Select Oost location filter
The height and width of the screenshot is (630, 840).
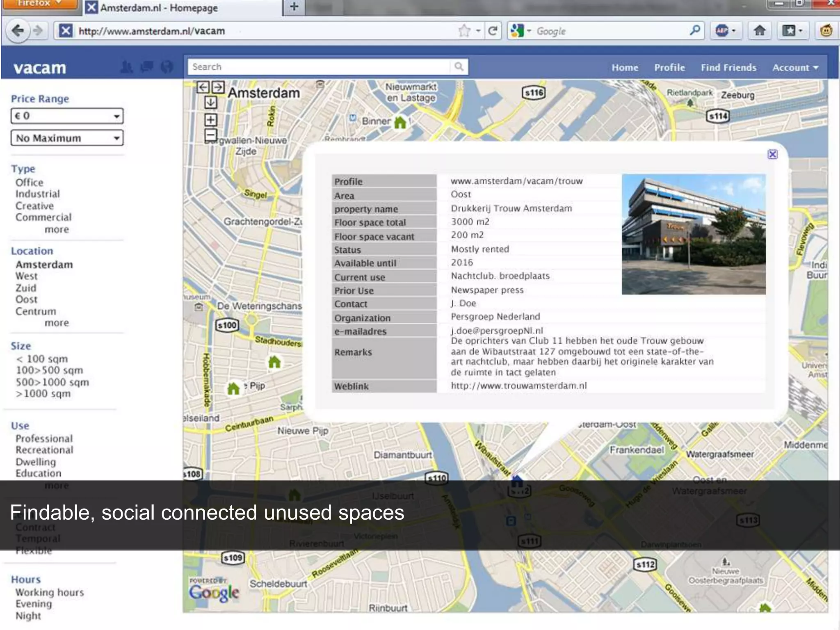(x=26, y=300)
